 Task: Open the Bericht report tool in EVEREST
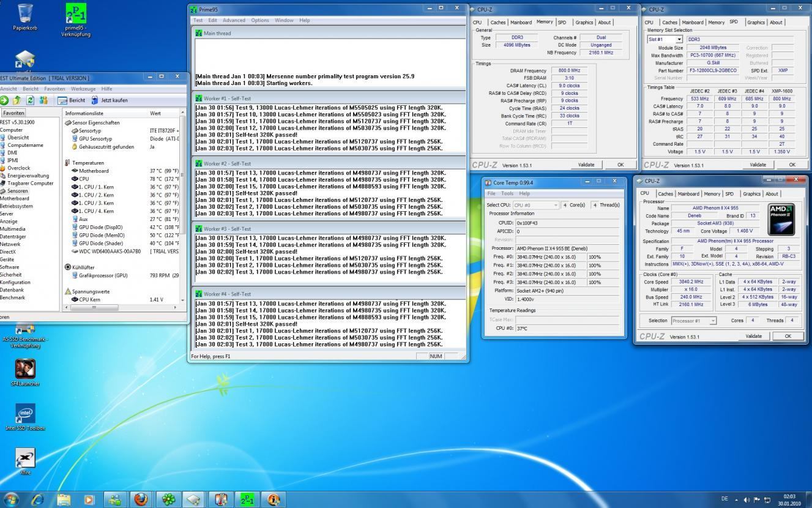[72, 100]
